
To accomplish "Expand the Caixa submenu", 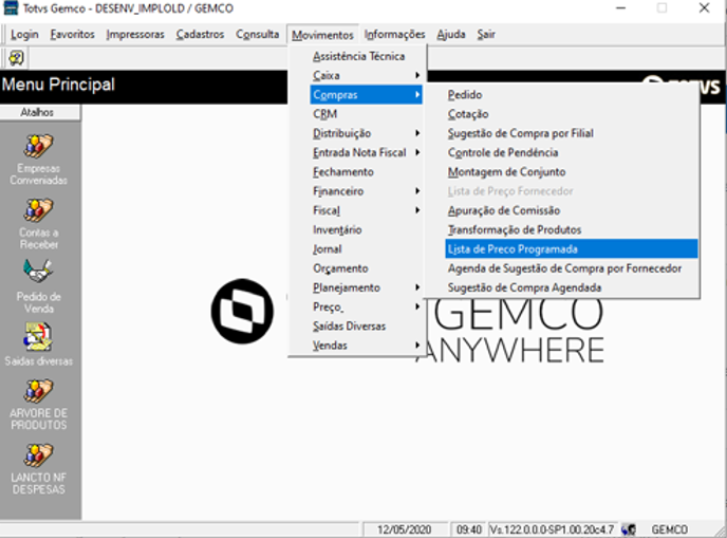I will click(366, 75).
